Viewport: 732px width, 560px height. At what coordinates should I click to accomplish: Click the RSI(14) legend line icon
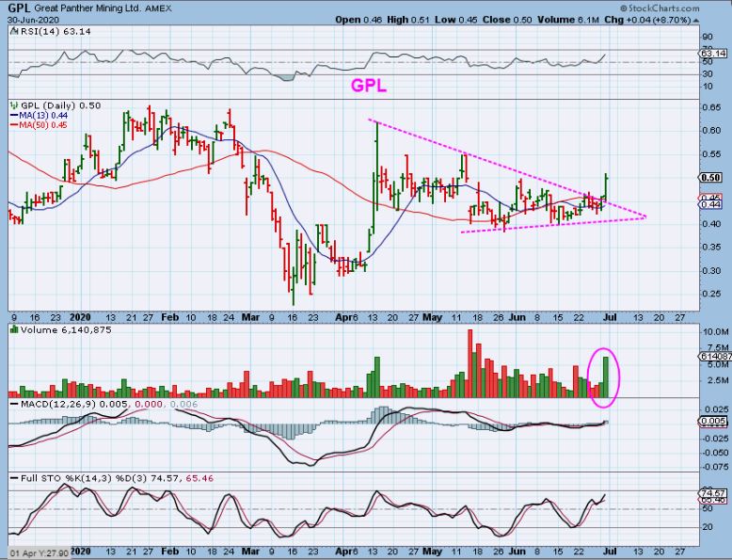pyautogui.click(x=13, y=32)
